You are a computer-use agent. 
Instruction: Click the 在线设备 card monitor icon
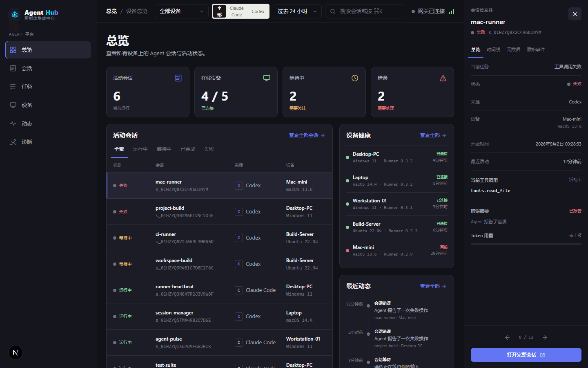pos(267,78)
